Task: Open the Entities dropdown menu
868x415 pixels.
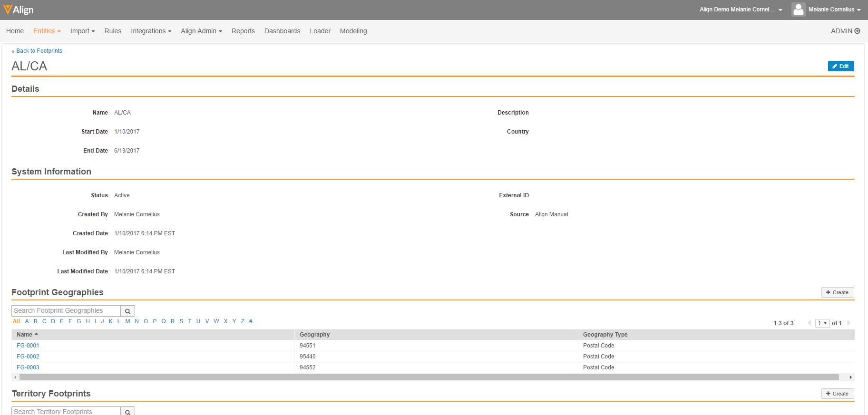Action: click(x=47, y=31)
